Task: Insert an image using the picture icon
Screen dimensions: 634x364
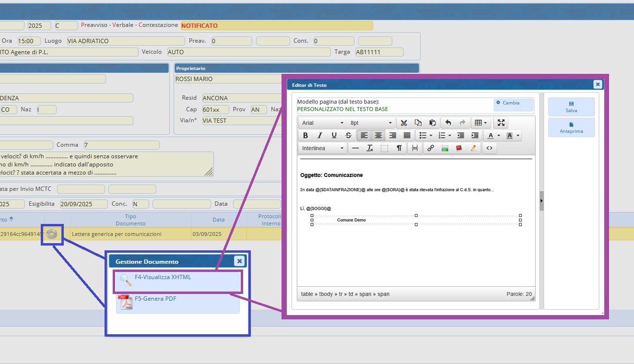Action: click(x=445, y=148)
